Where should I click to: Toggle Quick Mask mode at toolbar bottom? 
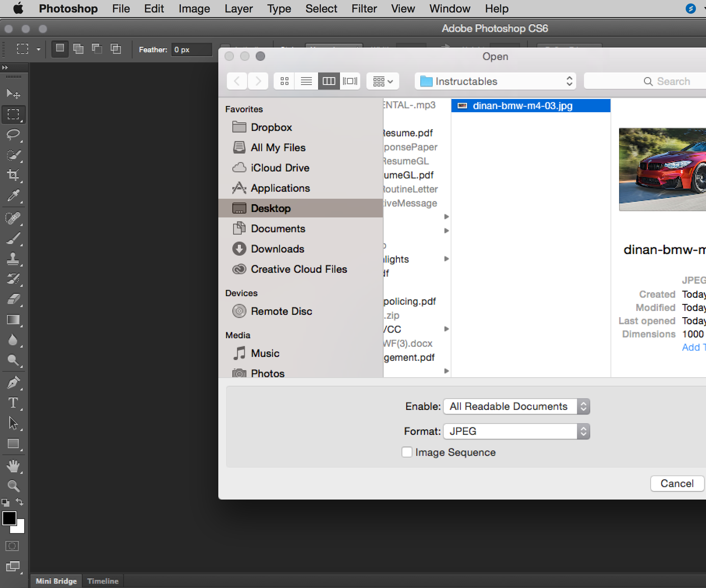pos(12,546)
